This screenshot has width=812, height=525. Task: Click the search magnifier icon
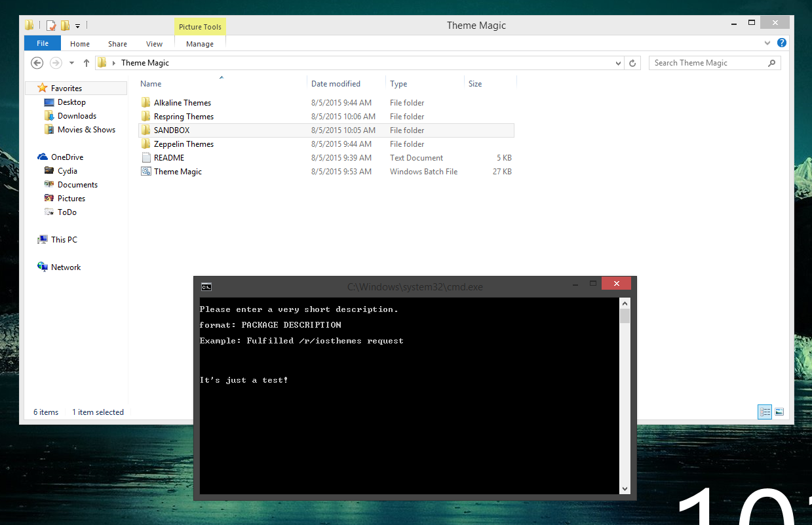coord(771,63)
